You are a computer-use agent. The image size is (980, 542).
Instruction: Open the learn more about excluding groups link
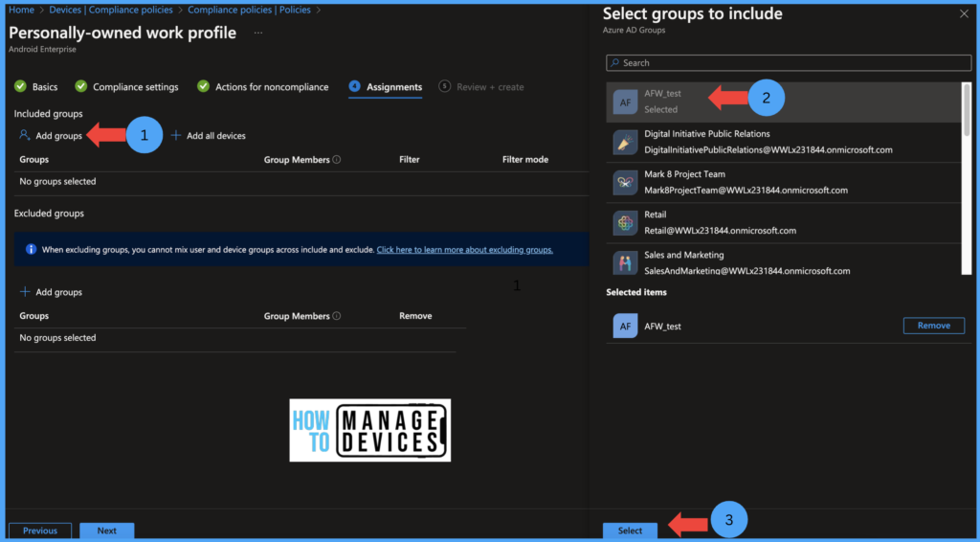(464, 249)
